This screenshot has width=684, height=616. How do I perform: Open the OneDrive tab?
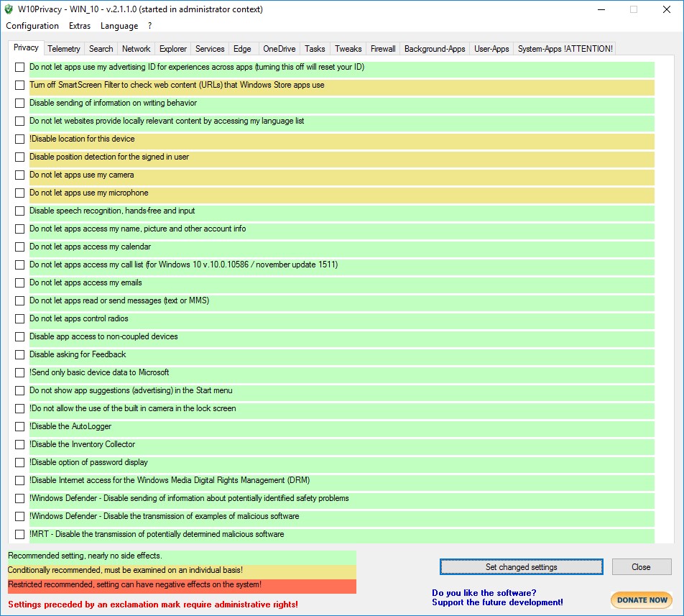pos(279,49)
